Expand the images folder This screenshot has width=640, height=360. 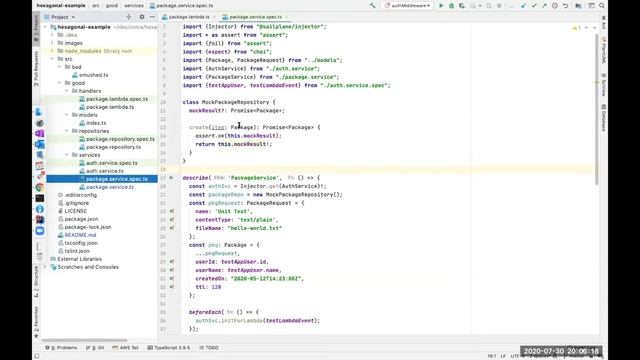(x=52, y=43)
